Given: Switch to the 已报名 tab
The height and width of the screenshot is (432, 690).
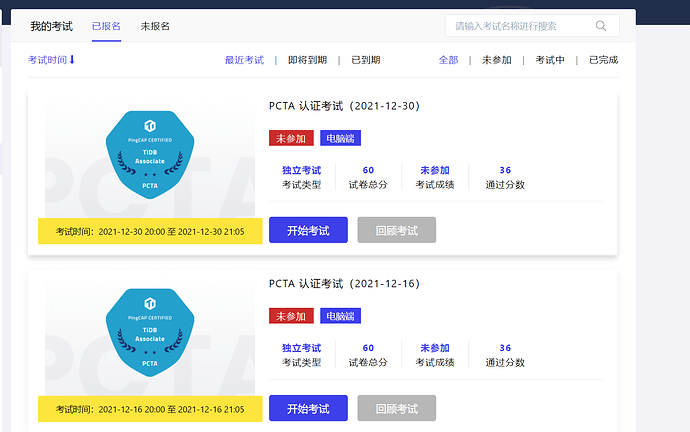Looking at the screenshot, I should tap(106, 26).
